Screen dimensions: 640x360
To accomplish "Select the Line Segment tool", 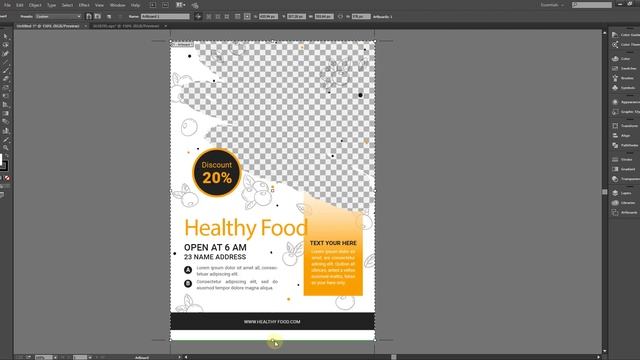I will [6, 62].
